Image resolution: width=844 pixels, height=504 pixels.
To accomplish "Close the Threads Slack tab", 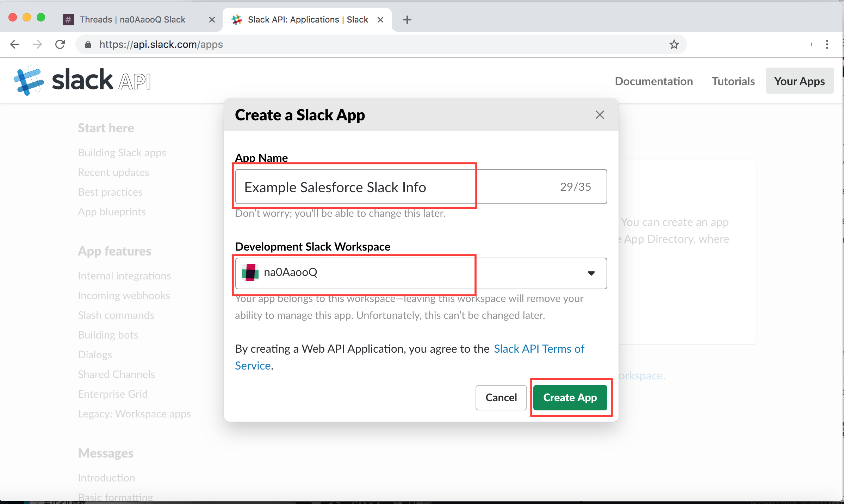I will click(212, 20).
